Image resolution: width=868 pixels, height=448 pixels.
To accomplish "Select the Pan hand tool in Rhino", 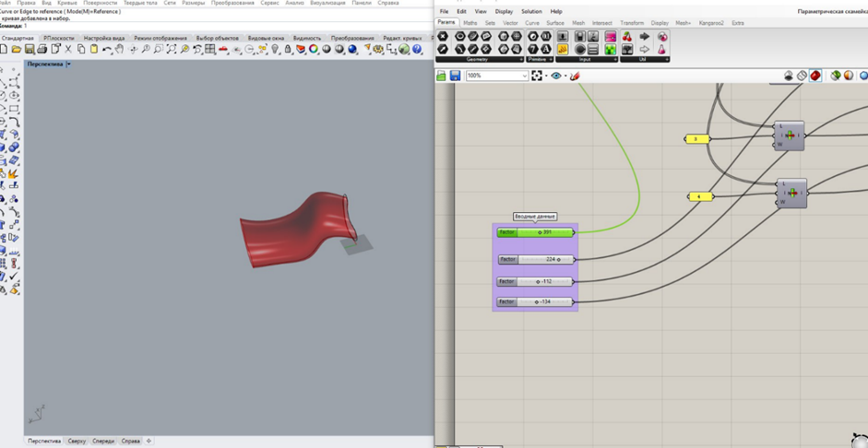I will [120, 49].
